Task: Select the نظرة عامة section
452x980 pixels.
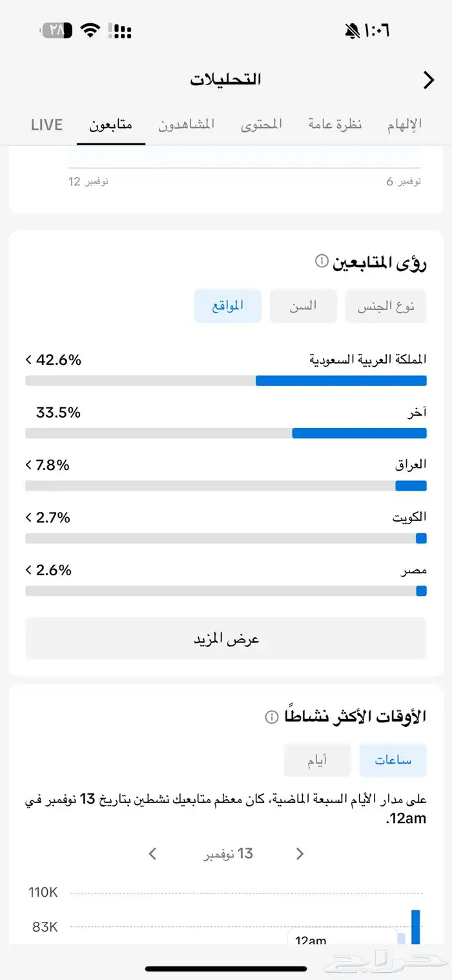Action: [x=334, y=124]
